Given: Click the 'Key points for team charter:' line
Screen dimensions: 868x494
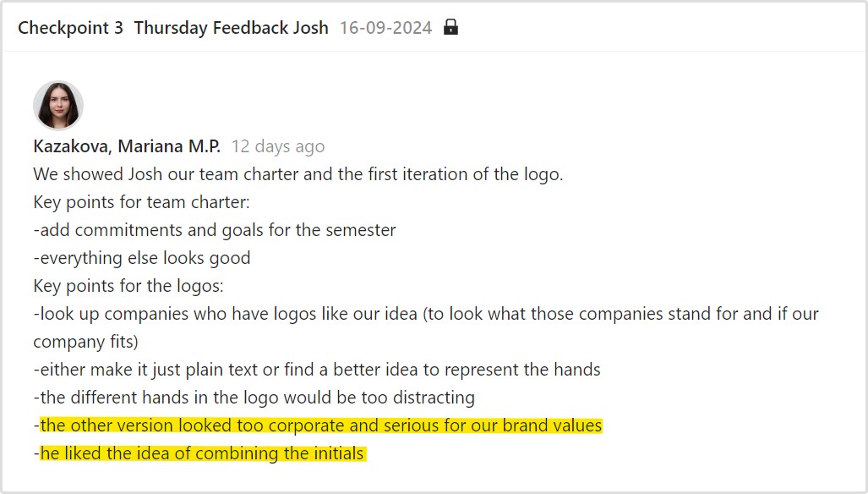Looking at the screenshot, I should pyautogui.click(x=141, y=202).
